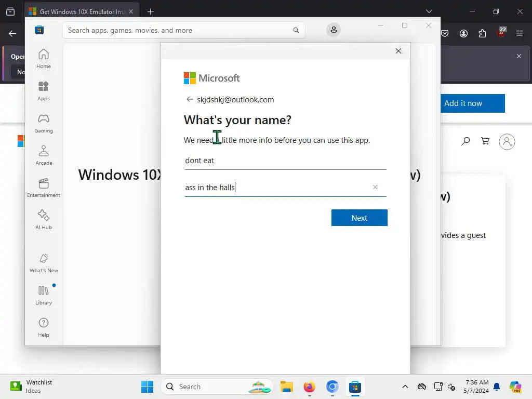Click the Pocket save icon in browser
This screenshot has width=532, height=399.
[445, 33]
